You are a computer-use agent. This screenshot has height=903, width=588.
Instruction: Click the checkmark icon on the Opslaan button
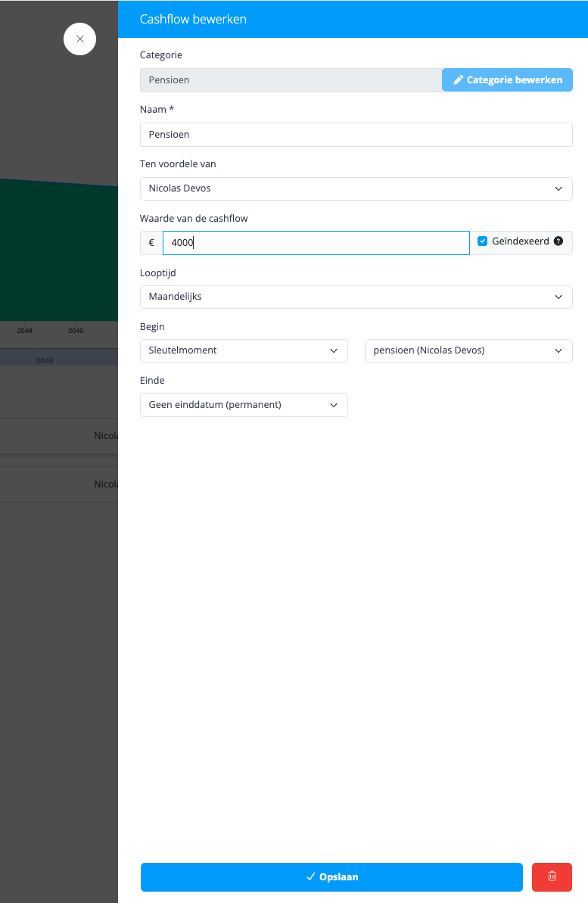(310, 877)
